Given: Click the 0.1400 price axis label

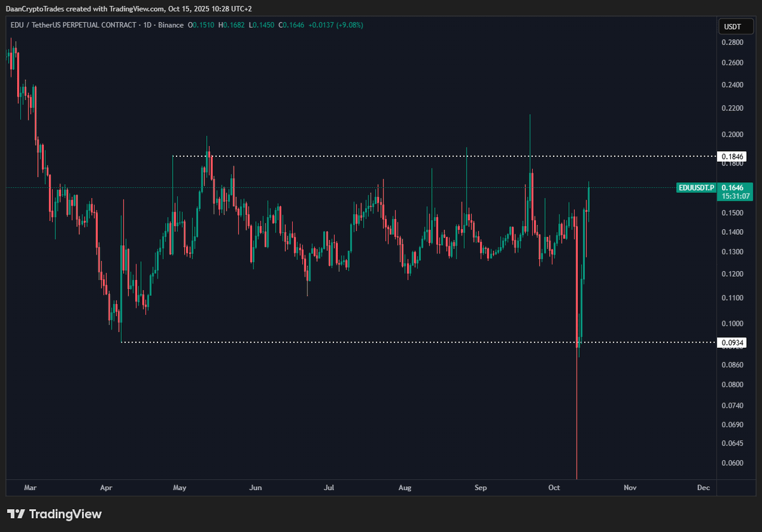Looking at the screenshot, I should pos(732,232).
